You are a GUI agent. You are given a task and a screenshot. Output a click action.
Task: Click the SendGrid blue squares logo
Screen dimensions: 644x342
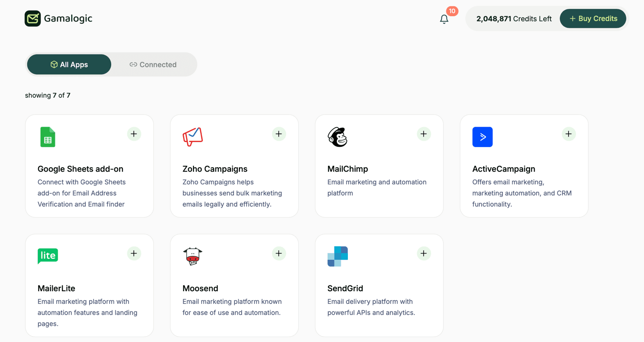pyautogui.click(x=338, y=256)
